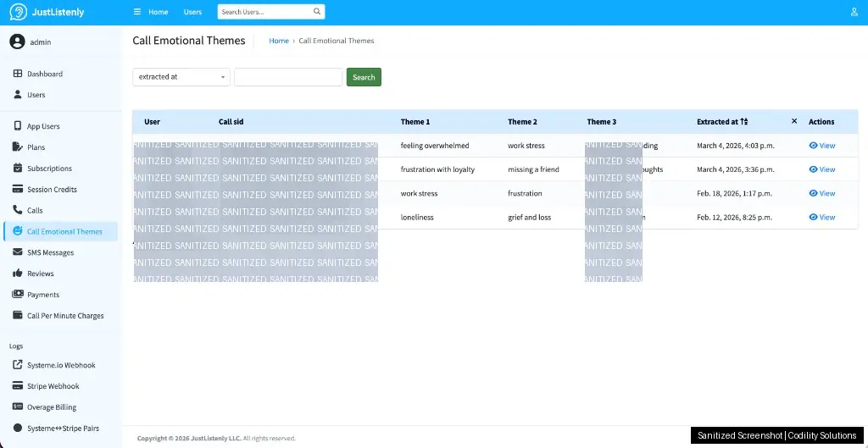Click eye icon for frustration with loyalty row
Image resolution: width=868 pixels, height=448 pixels.
coord(813,169)
